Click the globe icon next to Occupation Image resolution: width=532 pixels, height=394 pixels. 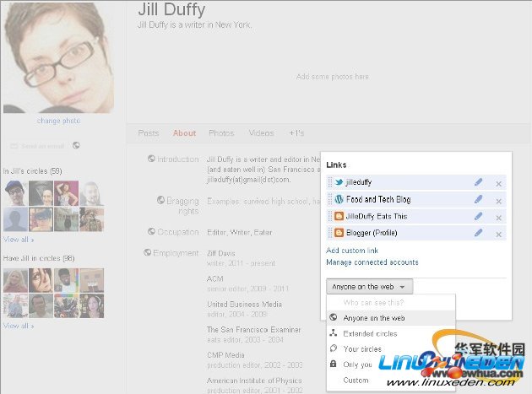point(150,232)
